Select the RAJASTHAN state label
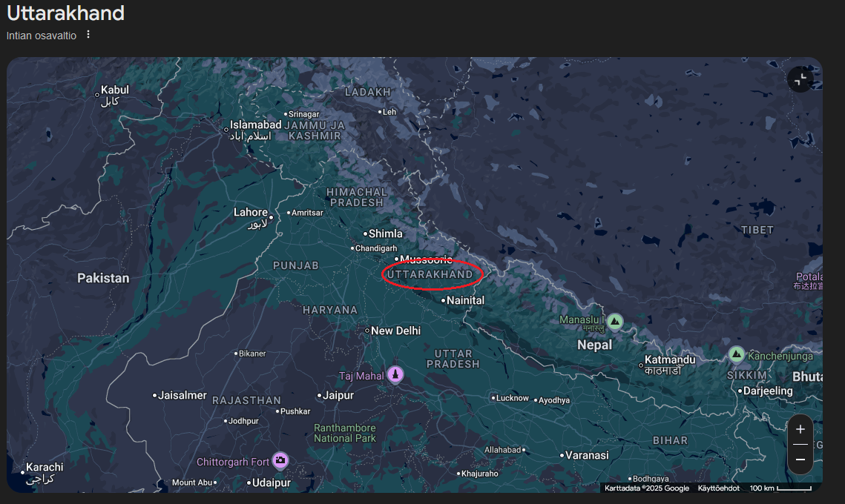Screen dimensions: 845x504 click(x=246, y=401)
